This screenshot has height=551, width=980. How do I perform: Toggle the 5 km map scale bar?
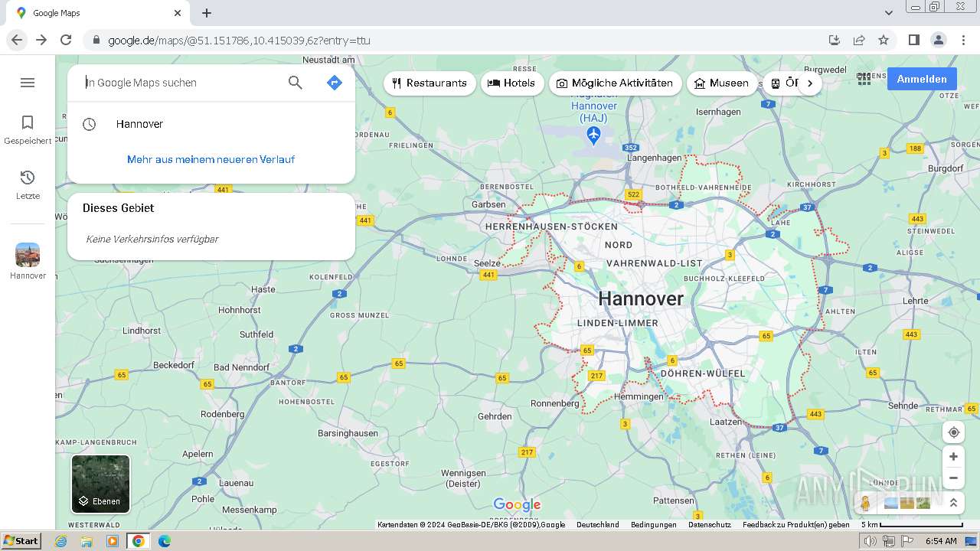[x=912, y=525]
